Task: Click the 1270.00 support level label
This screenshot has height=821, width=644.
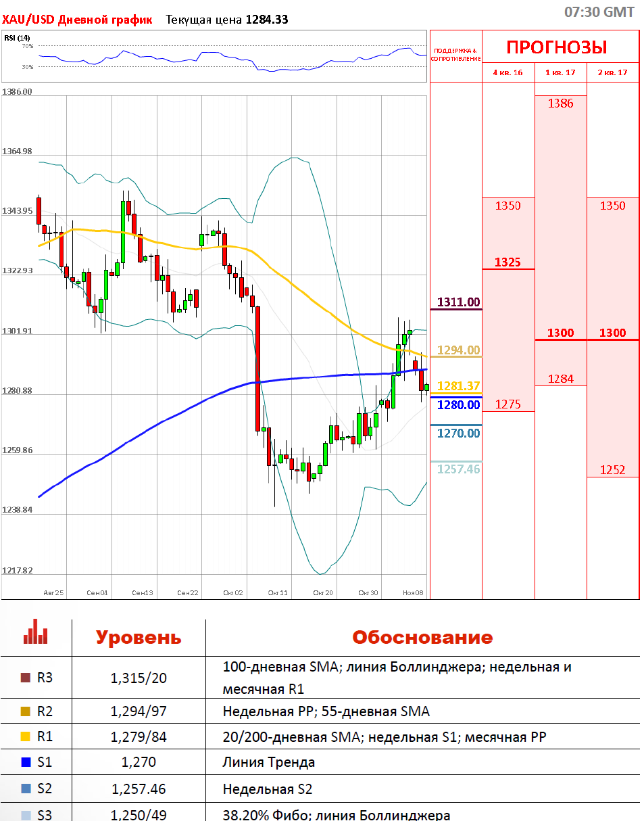Action: (x=458, y=433)
